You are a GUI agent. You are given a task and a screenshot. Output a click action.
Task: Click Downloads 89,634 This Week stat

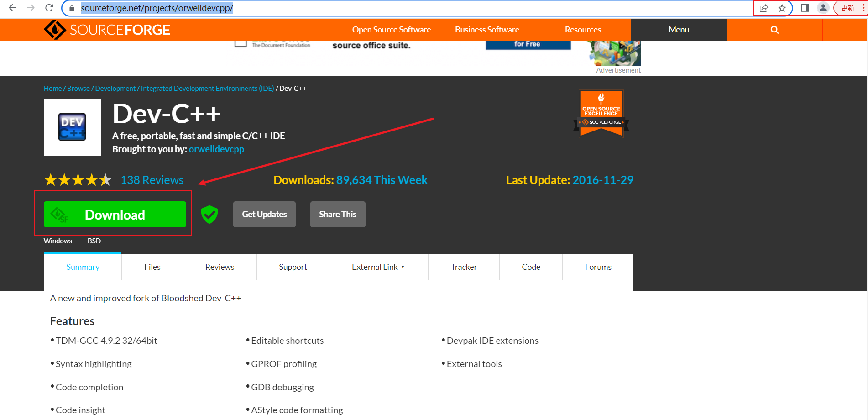350,180
